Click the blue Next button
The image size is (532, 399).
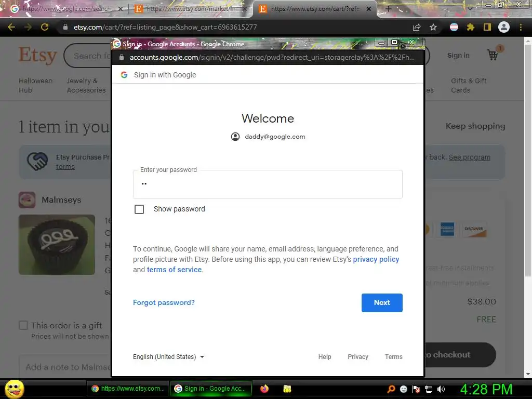pos(382,303)
